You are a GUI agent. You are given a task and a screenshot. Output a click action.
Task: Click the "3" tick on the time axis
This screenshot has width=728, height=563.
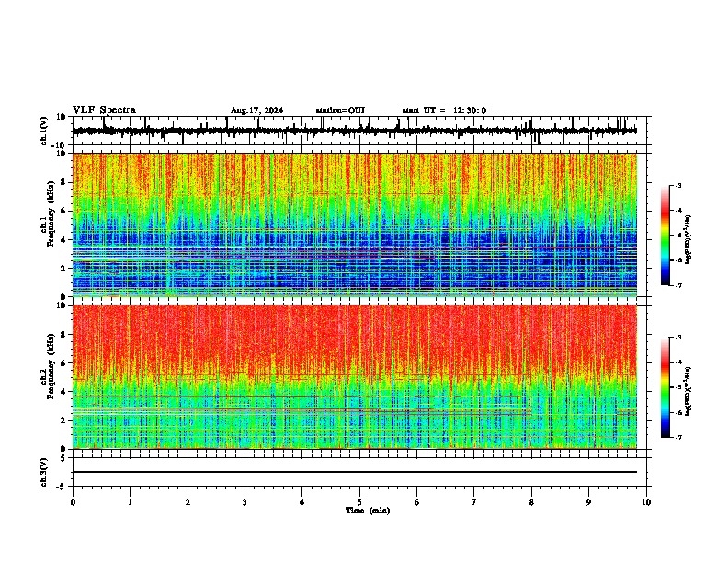pyautogui.click(x=245, y=502)
